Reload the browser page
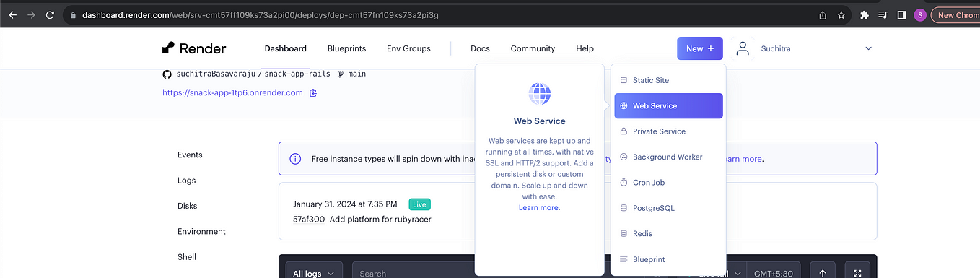Screen dimensions: 980x278 50,14
